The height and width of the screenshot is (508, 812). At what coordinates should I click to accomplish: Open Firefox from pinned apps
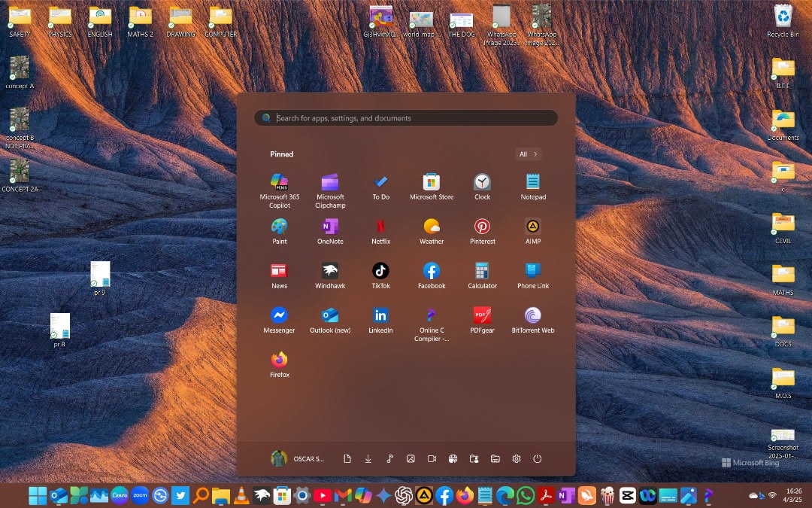[x=279, y=365]
